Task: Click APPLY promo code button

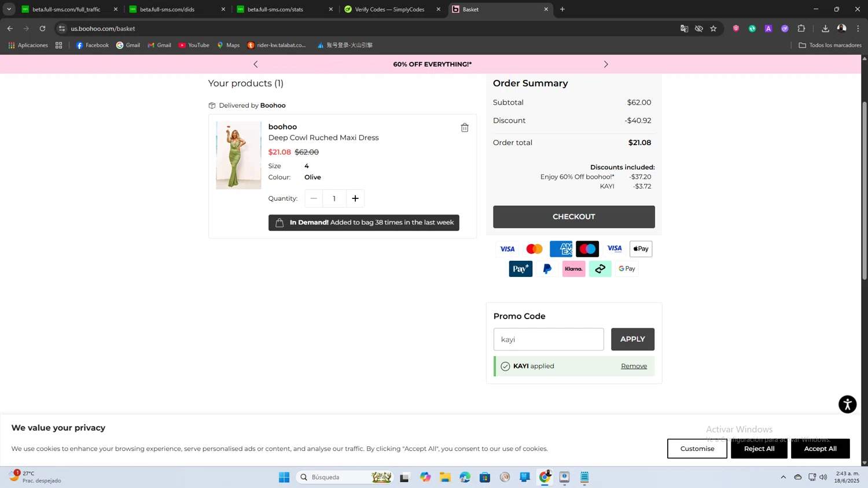Action: pos(632,339)
